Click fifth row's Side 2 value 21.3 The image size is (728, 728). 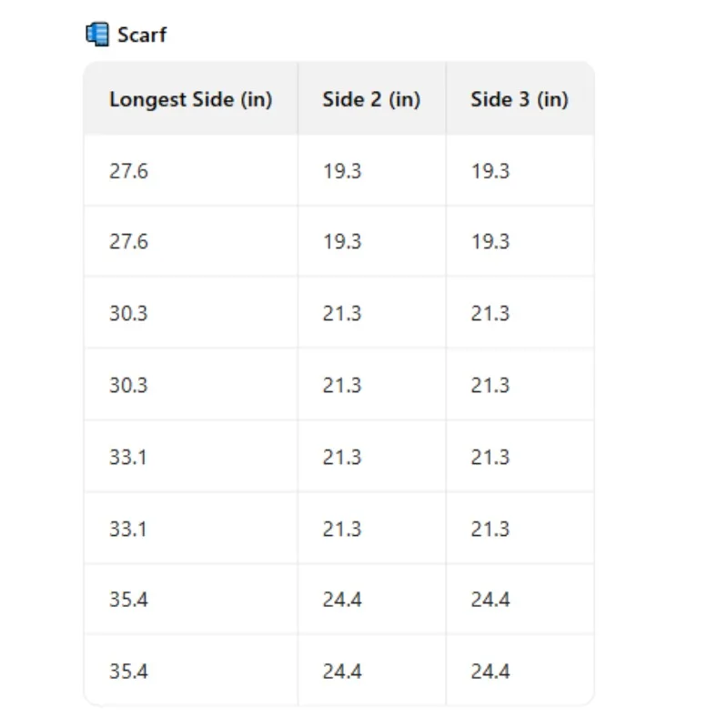[x=341, y=457]
